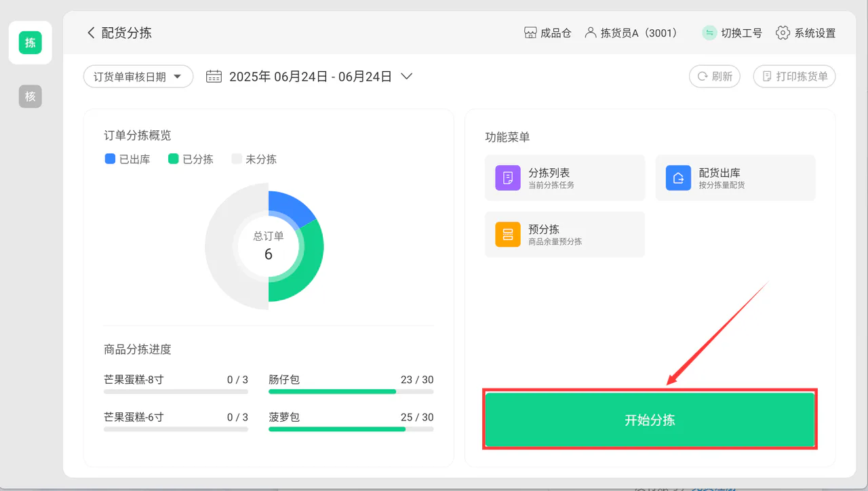Click the 成品仓 label
The image size is (868, 491).
(x=556, y=33)
